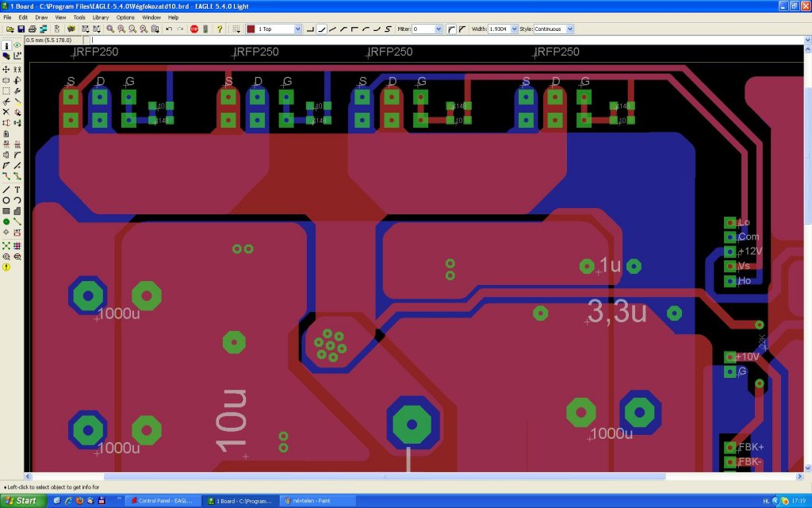Viewport: 812px width, 508px height.
Task: Switch to névtelen - Paint taskbar button
Action: tap(318, 501)
